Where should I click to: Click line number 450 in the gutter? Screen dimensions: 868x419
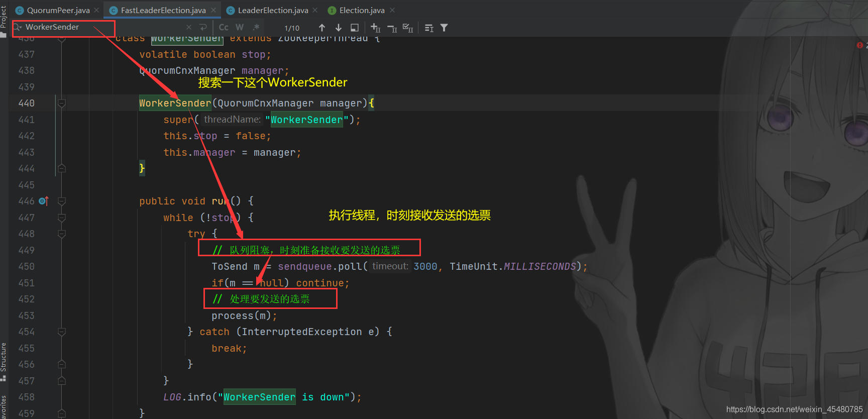(x=27, y=266)
